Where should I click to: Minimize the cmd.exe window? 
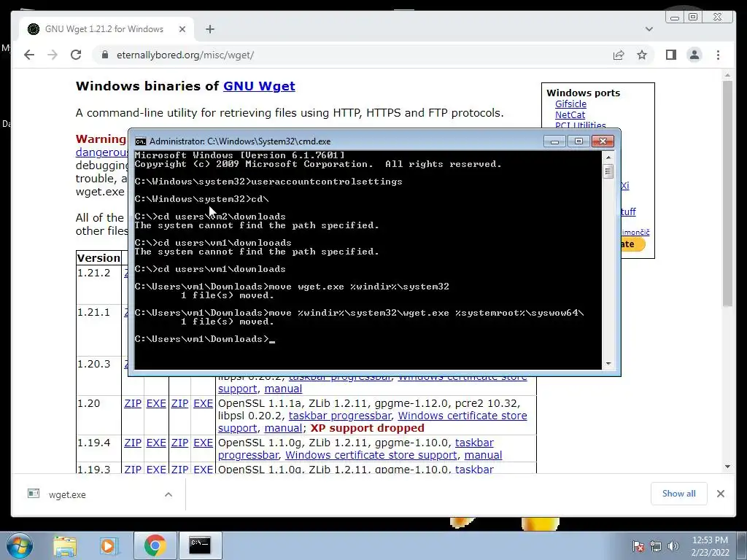click(x=554, y=141)
